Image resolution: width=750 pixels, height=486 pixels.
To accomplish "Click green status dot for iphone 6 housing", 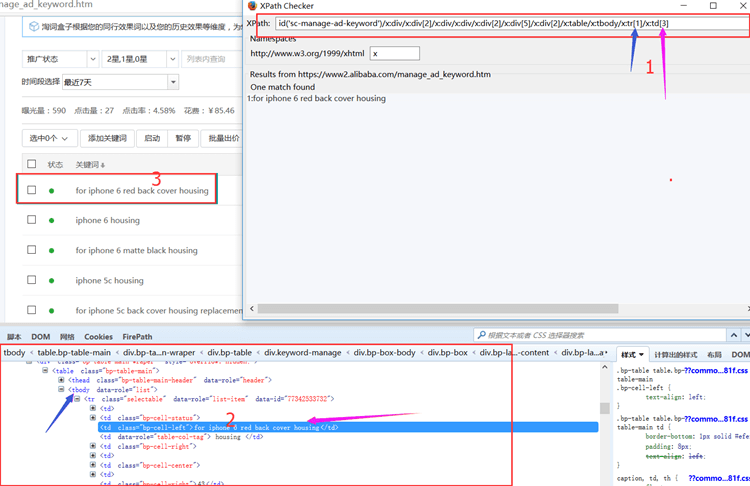I will (52, 221).
